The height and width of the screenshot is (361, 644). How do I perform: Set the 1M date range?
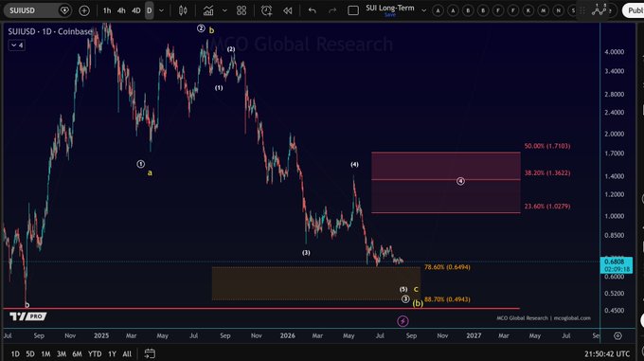pos(45,353)
